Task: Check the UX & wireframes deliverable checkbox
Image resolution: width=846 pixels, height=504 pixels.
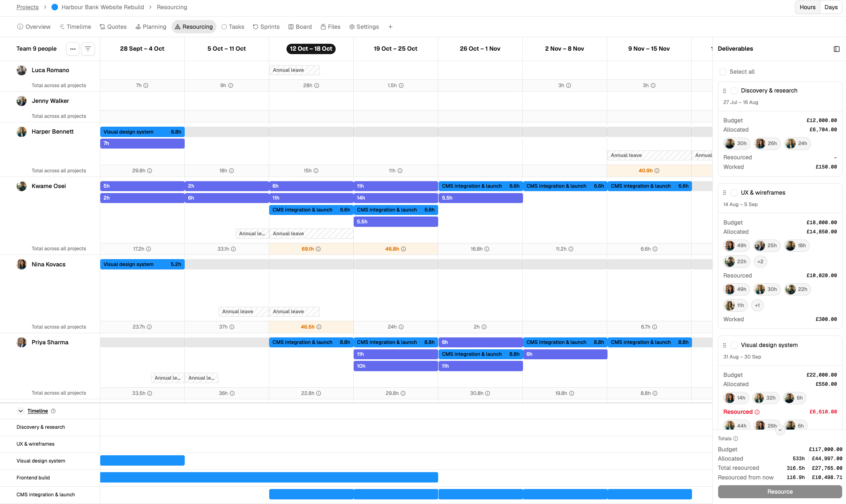Action: tap(734, 193)
